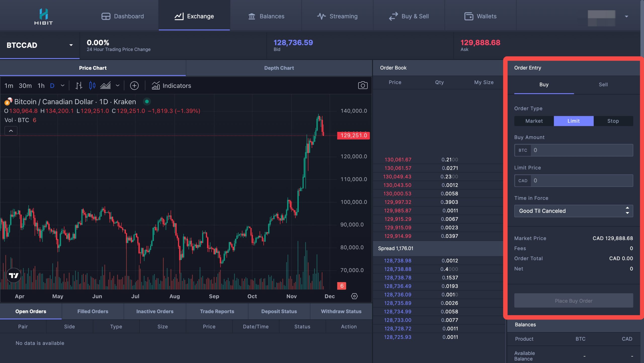This screenshot has width=644, height=363.
Task: Open the Filled Orders tab
Action: pos(93,311)
